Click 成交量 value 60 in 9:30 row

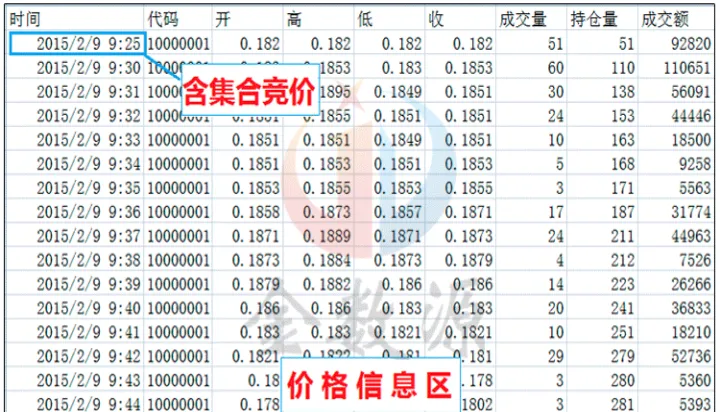coord(556,68)
